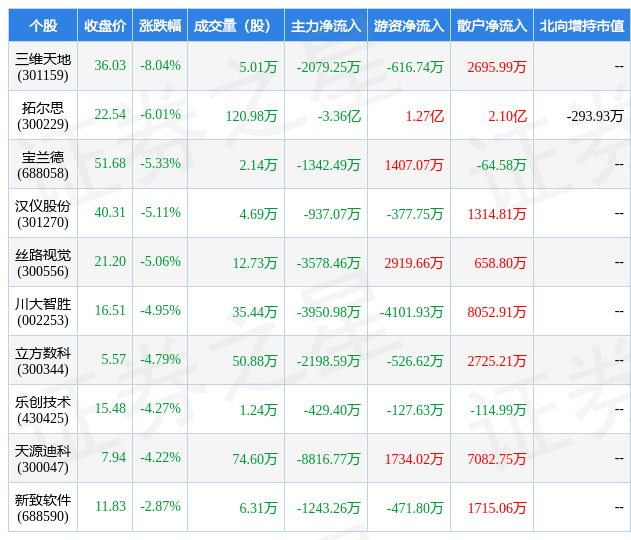
Task: Select stock 拓尔思 (300229)
Action: click(x=43, y=116)
